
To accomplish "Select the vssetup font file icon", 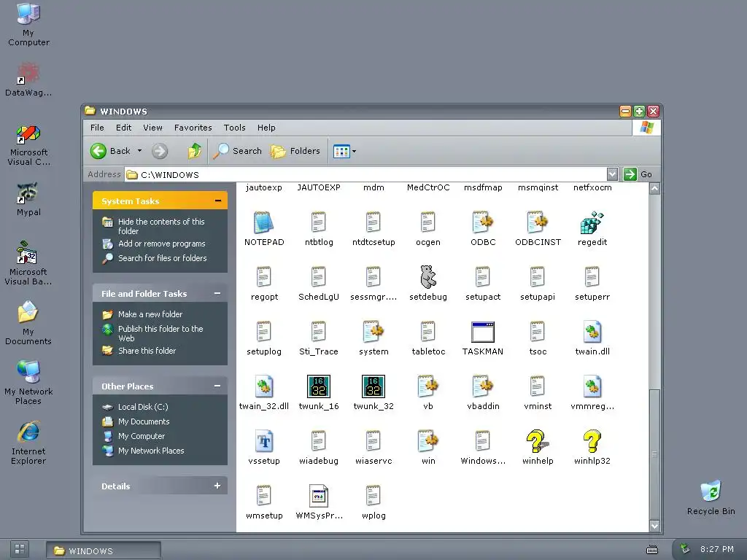I will pos(264,441).
